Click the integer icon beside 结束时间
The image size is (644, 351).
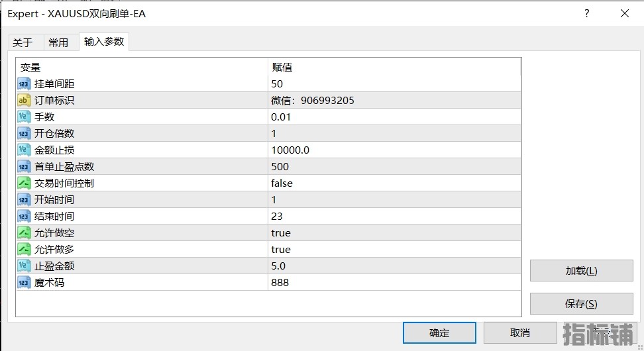pos(24,217)
